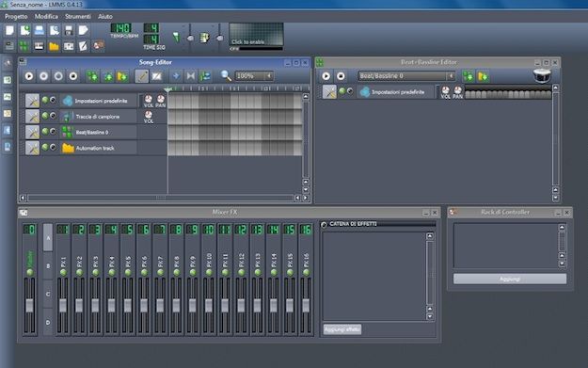Add sample track in Song-Editor

click(108, 76)
